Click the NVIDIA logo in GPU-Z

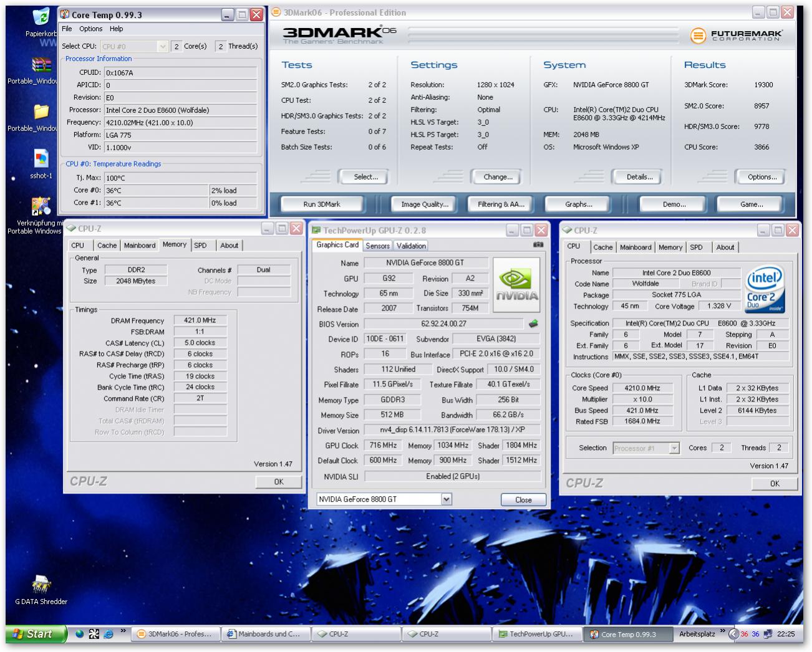[x=516, y=284]
